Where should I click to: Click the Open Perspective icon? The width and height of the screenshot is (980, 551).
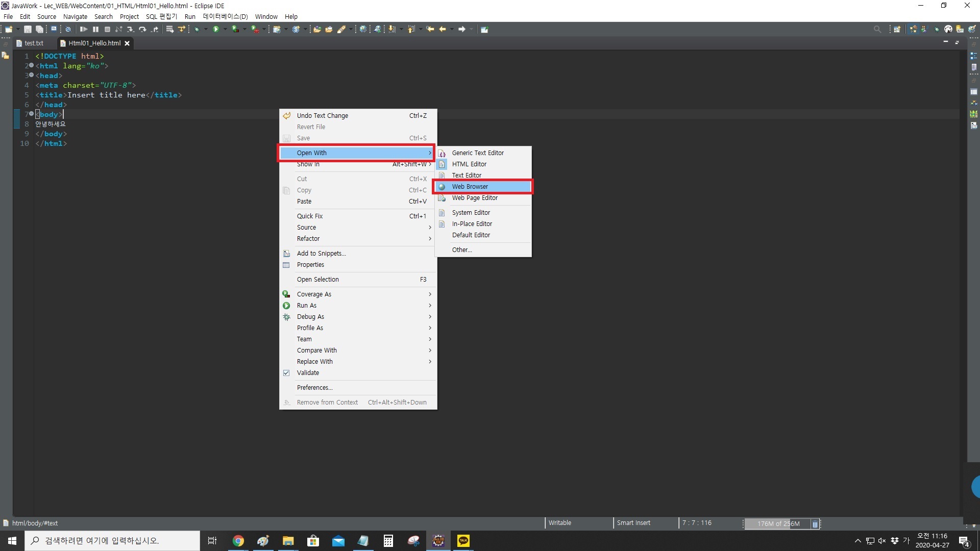(897, 30)
